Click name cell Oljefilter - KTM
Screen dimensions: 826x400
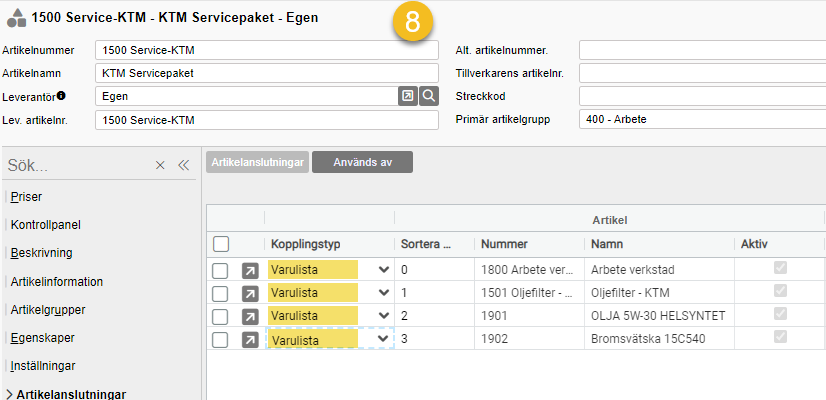pyautogui.click(x=659, y=292)
